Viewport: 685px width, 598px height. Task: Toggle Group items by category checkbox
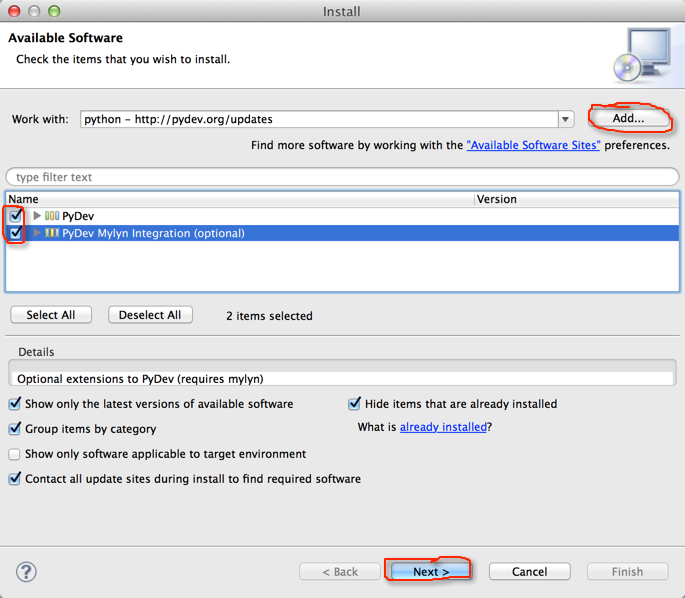[x=14, y=429]
